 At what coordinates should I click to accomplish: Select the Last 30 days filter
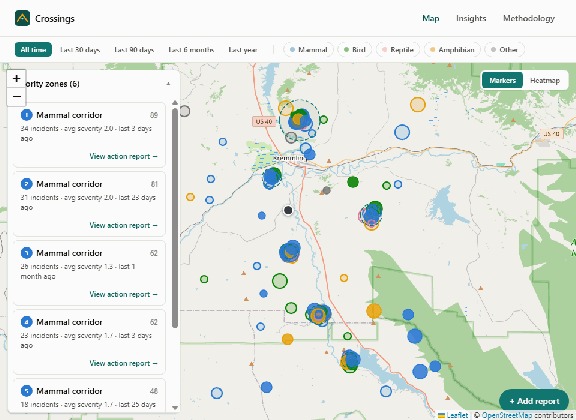(80, 50)
